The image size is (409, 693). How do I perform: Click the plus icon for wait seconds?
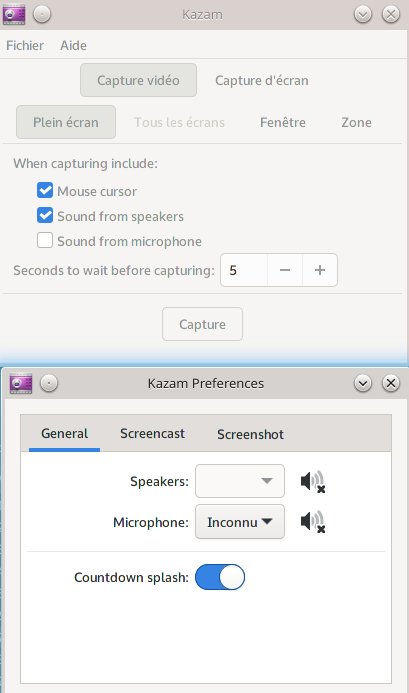coord(320,270)
